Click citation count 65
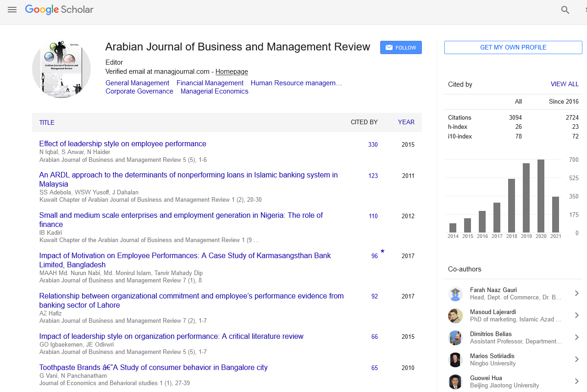 pyautogui.click(x=375, y=368)
